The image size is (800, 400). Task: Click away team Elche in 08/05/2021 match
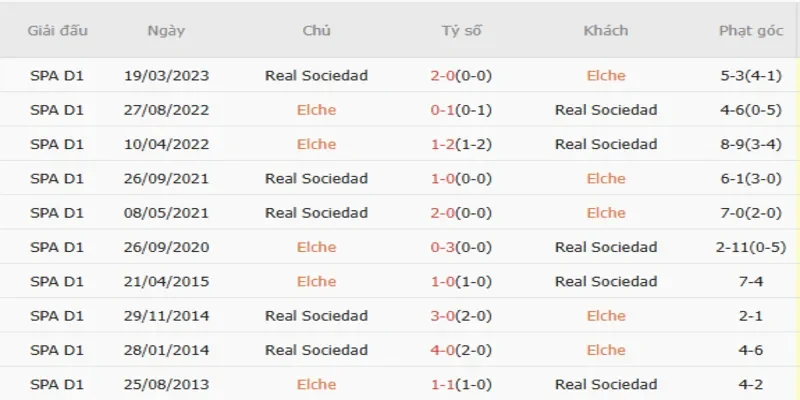(606, 212)
